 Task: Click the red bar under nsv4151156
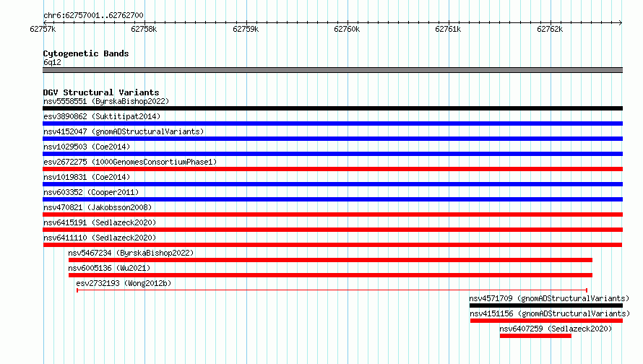[x=547, y=321]
